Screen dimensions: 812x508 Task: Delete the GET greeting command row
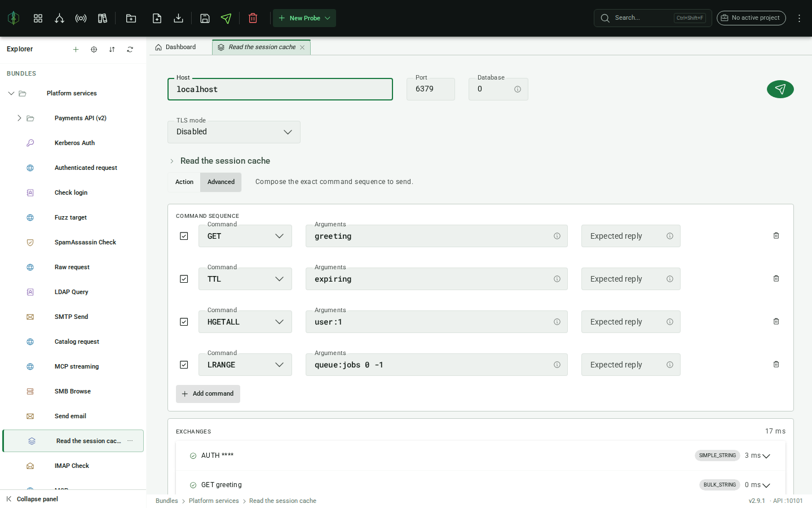click(776, 235)
